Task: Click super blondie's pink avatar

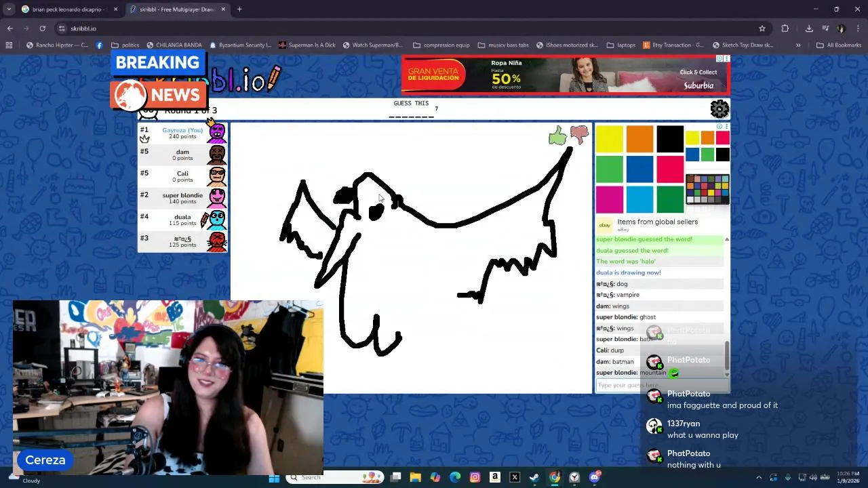Action: coord(217,198)
